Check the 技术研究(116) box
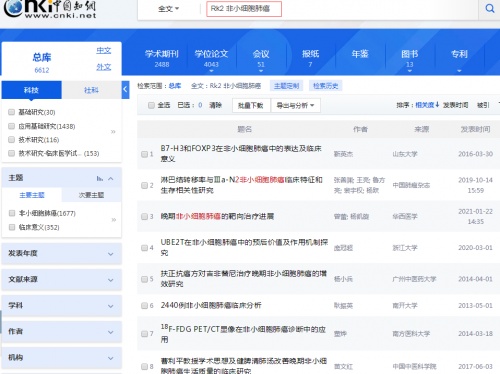The width and height of the screenshot is (500, 374). tap(12, 139)
